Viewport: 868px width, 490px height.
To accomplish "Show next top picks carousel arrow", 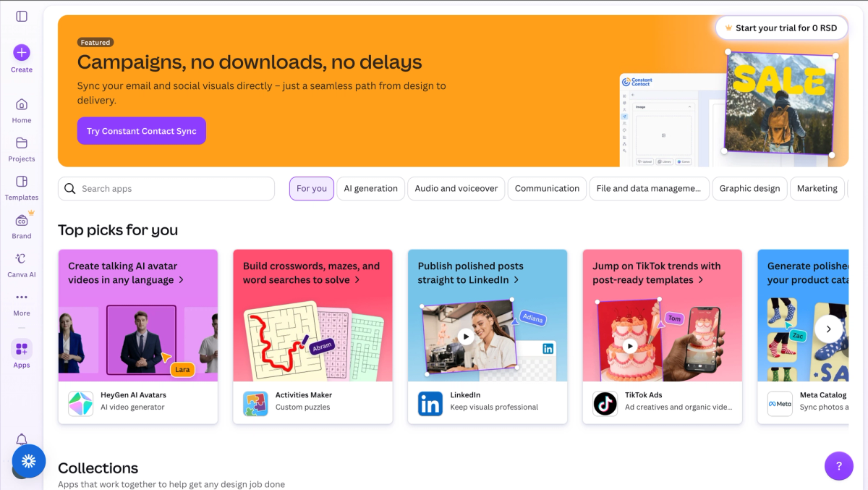I will click(829, 329).
